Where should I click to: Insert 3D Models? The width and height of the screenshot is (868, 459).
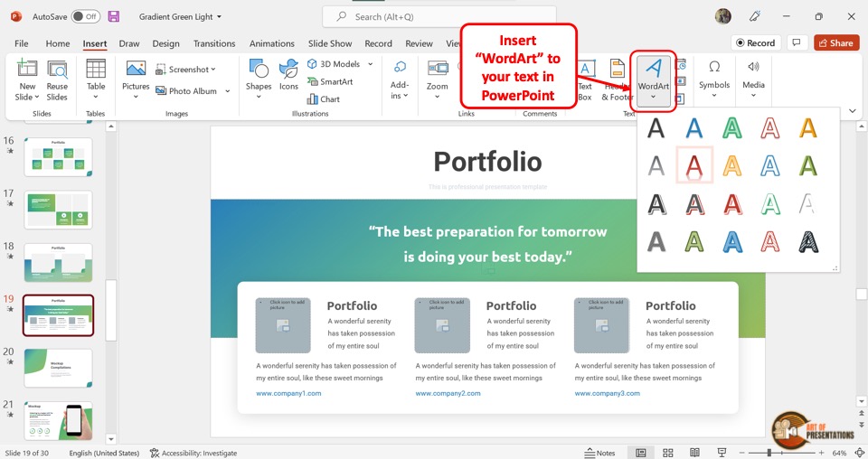[x=334, y=63]
